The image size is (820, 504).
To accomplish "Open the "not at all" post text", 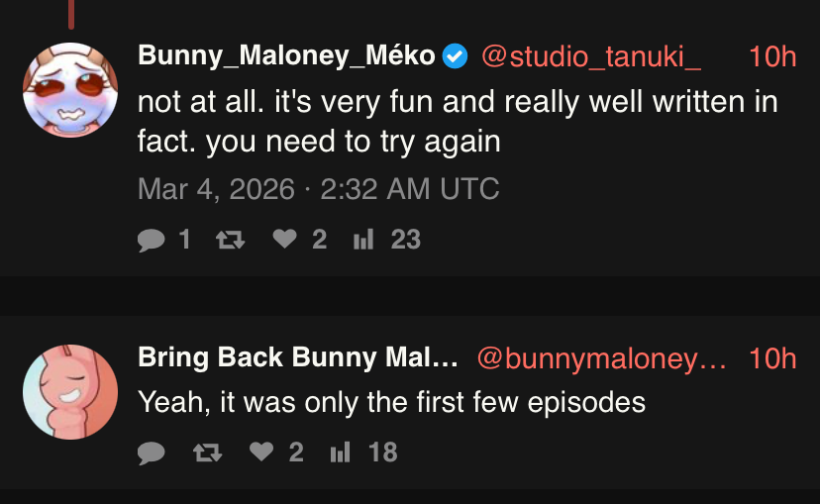I will 457,122.
